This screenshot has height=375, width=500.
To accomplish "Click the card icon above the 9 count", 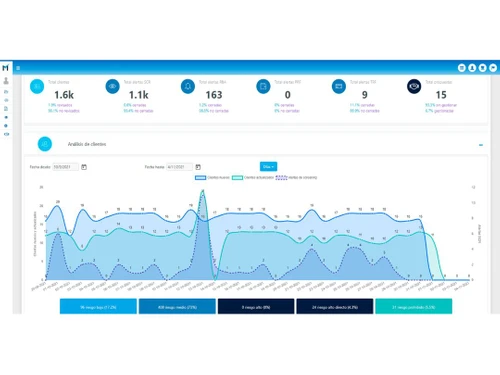I will (x=339, y=87).
